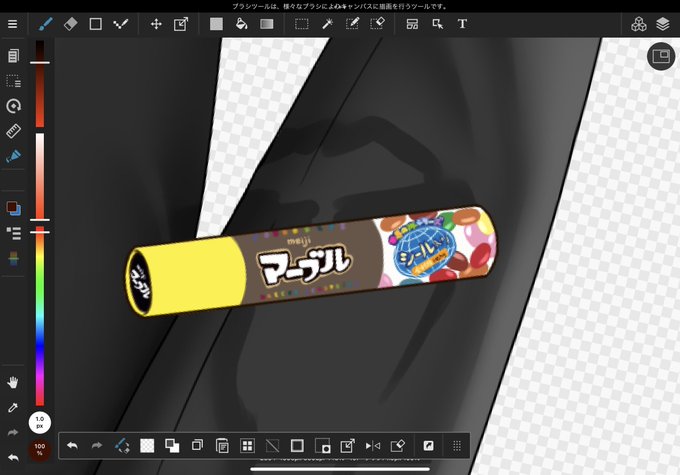Open the Materials cubes panel
The image size is (680, 475).
coord(638,24)
